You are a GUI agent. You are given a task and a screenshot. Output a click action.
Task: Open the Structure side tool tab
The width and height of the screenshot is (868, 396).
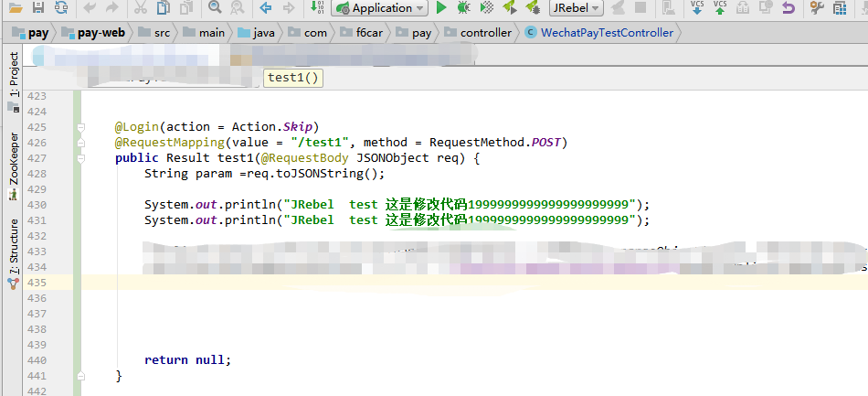click(13, 253)
